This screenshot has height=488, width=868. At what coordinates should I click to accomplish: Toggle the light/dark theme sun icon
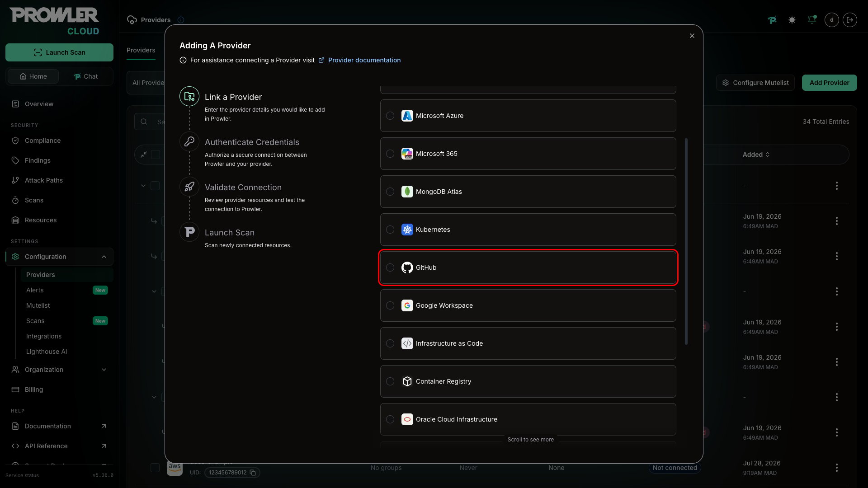(792, 20)
